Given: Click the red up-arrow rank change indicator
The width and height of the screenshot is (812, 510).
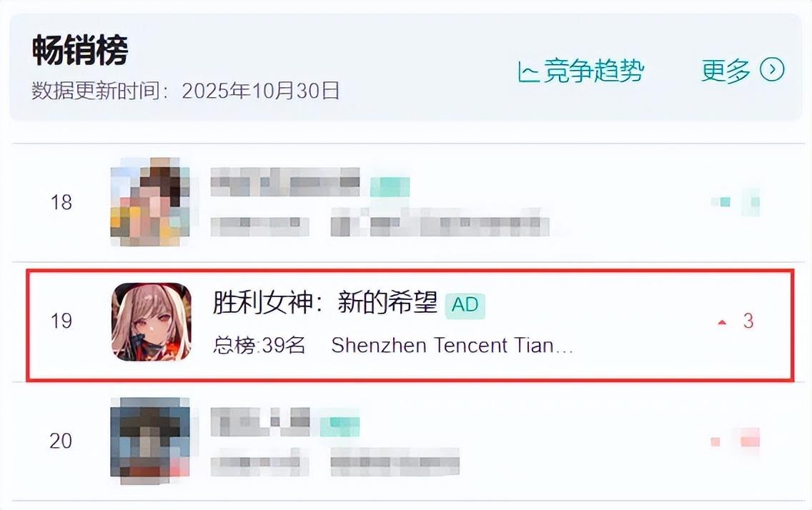Looking at the screenshot, I should point(722,322).
